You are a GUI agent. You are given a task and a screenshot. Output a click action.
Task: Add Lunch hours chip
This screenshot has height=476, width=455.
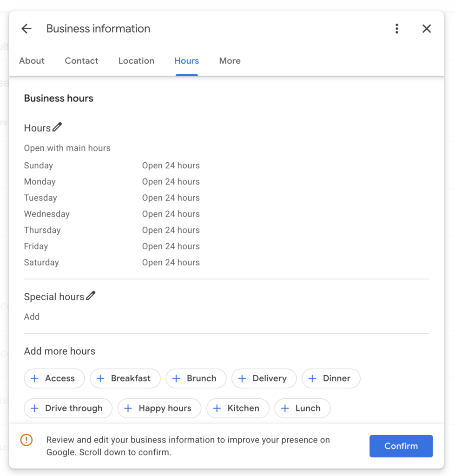pyautogui.click(x=302, y=408)
